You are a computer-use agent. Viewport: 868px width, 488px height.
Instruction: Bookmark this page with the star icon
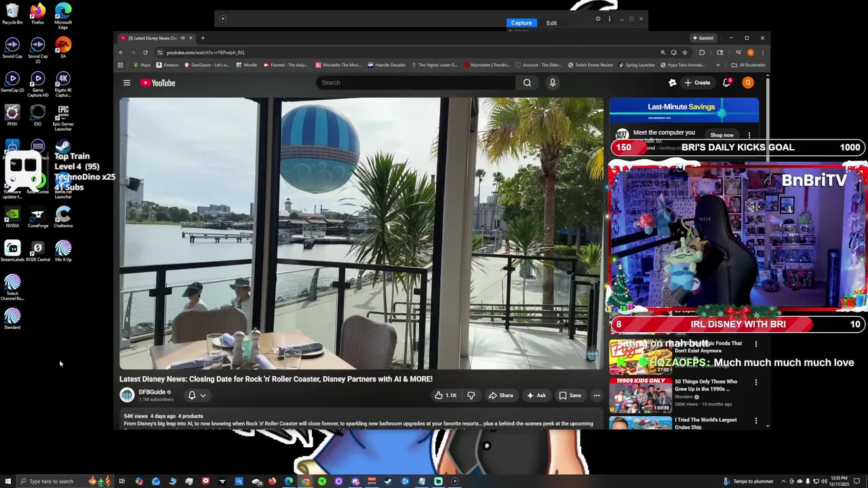[x=685, y=52]
